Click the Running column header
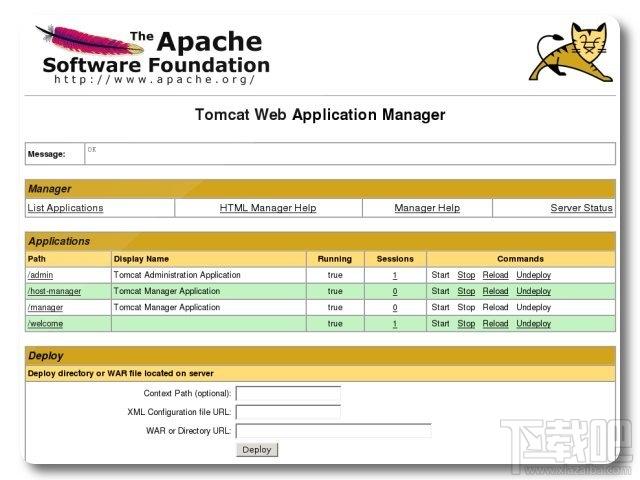This screenshot has width=640, height=480. pyautogui.click(x=335, y=259)
